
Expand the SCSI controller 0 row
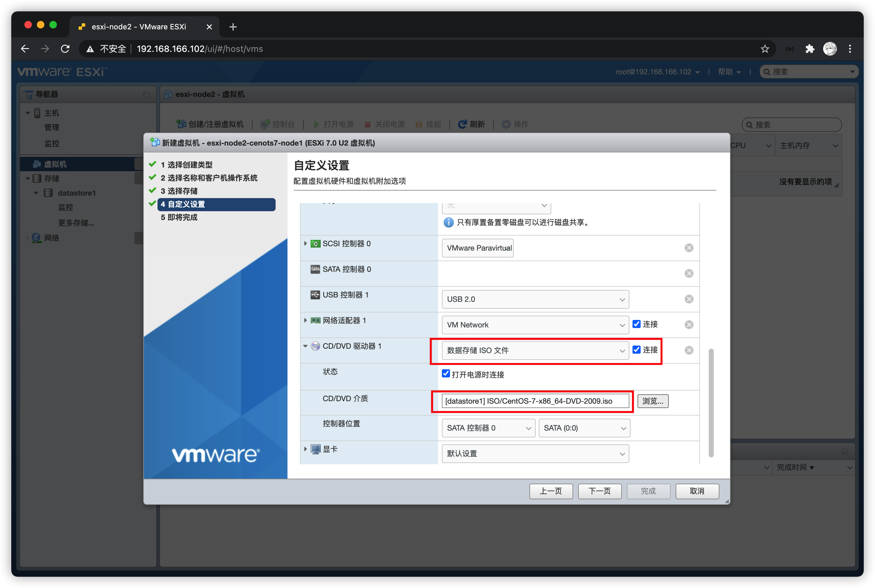305,243
